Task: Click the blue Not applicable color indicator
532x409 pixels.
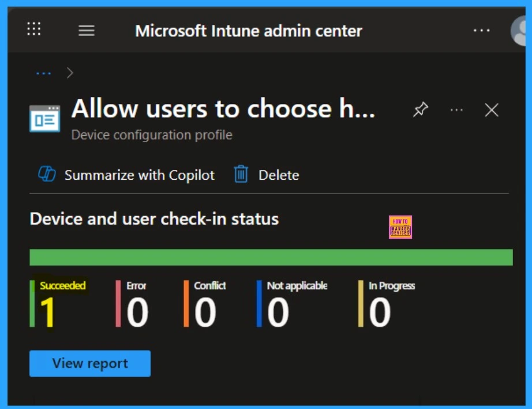Action: pos(259,304)
